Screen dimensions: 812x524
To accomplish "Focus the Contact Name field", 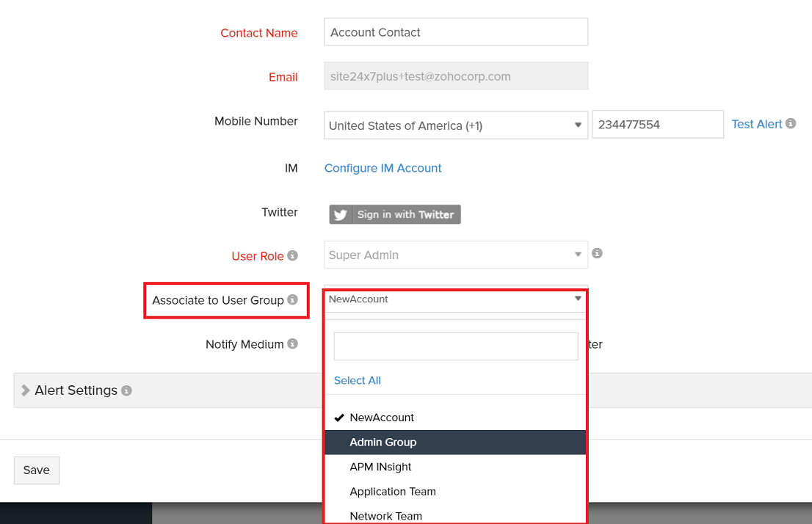I will pyautogui.click(x=456, y=32).
